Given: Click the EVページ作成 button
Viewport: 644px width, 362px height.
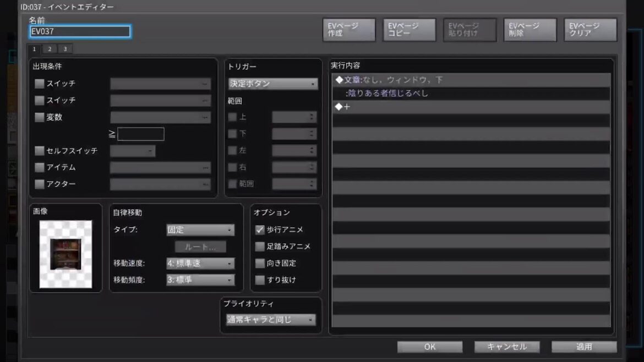Looking at the screenshot, I should (349, 30).
